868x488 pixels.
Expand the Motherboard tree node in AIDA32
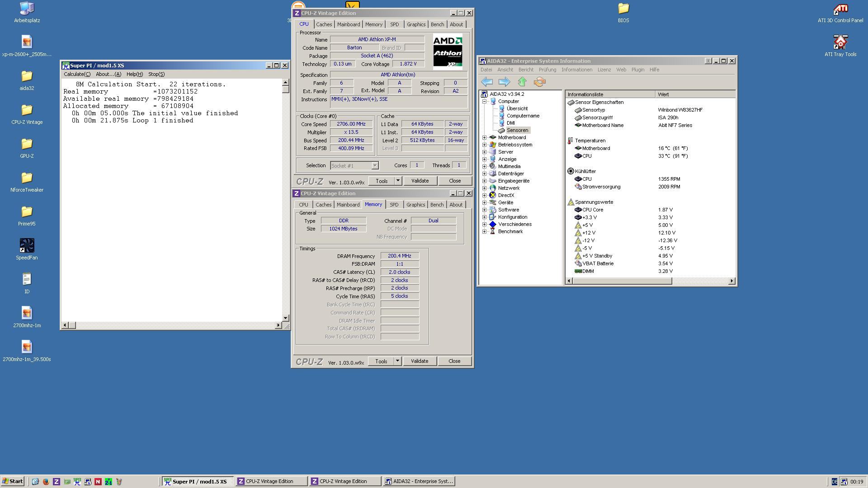pyautogui.click(x=484, y=138)
